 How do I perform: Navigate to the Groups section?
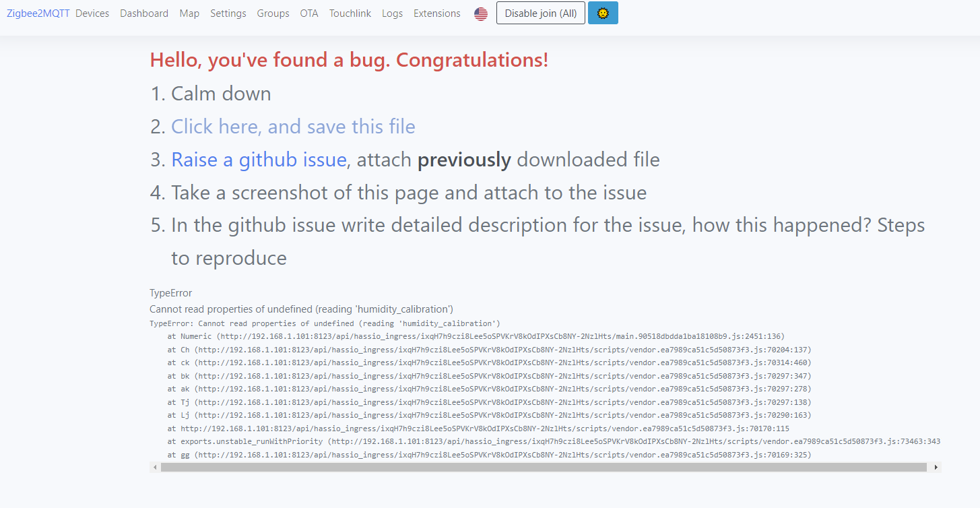click(273, 13)
